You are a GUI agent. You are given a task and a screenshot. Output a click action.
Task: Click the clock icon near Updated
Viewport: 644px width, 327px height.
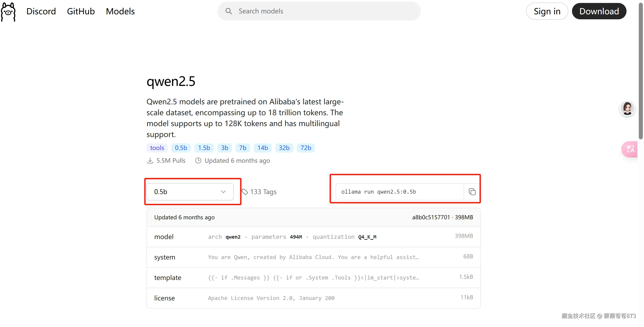pyautogui.click(x=198, y=160)
